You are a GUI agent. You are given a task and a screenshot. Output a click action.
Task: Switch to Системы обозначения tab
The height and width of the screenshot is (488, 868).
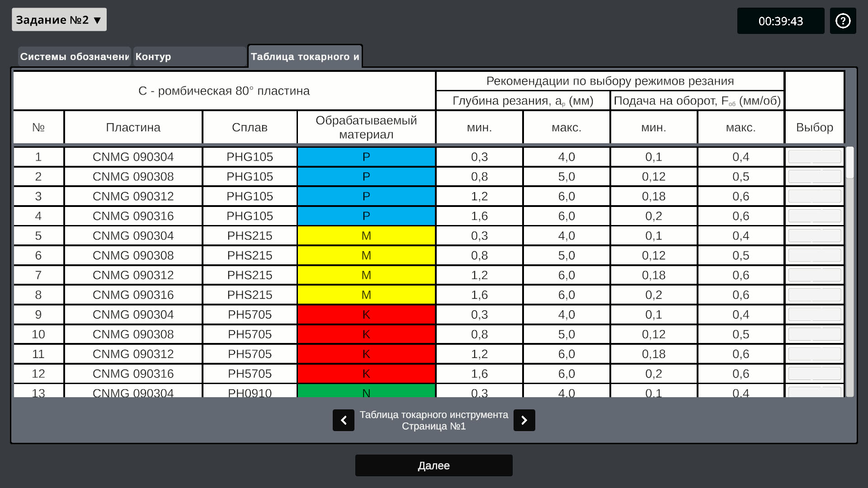[x=75, y=57]
